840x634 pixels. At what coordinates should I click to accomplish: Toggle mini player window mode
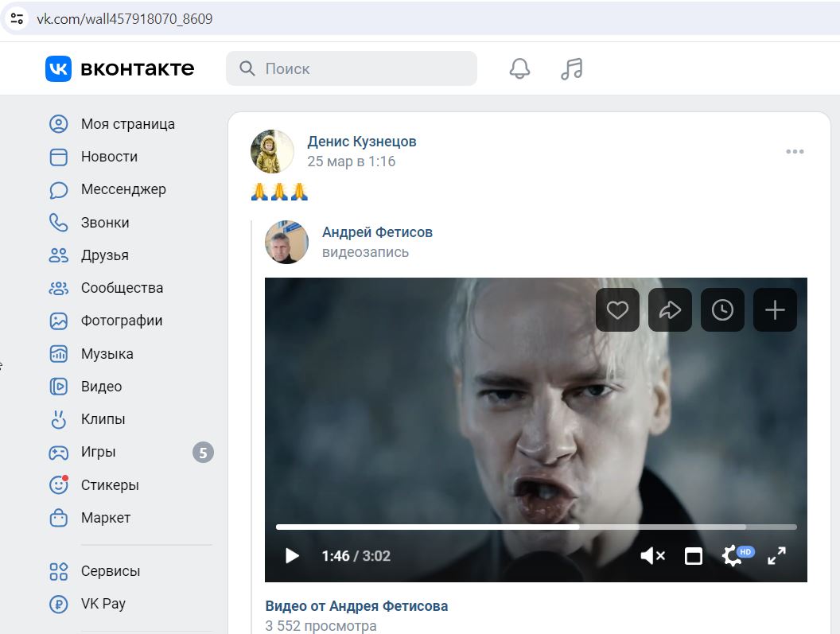click(693, 556)
